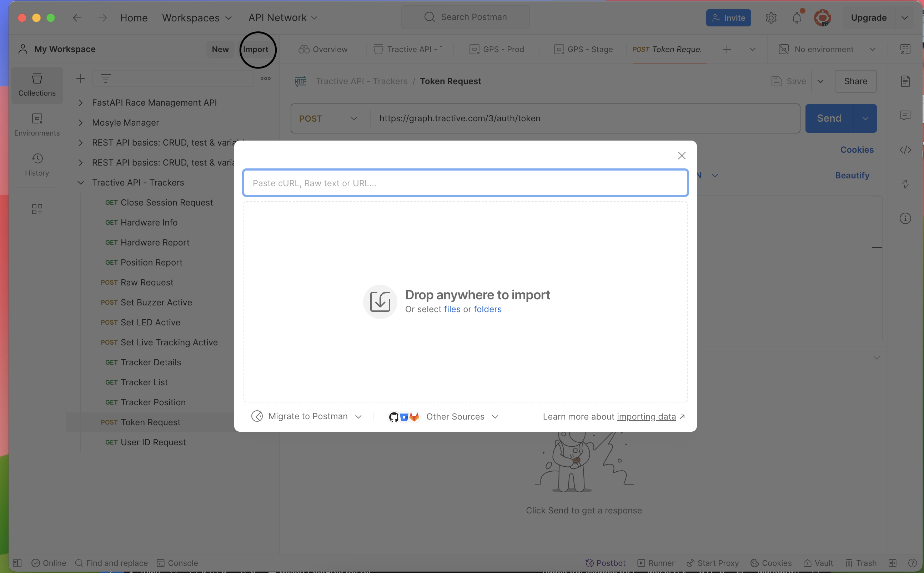924x573 pixels.
Task: Open the Documentation panel on right sidebar
Action: click(x=905, y=81)
